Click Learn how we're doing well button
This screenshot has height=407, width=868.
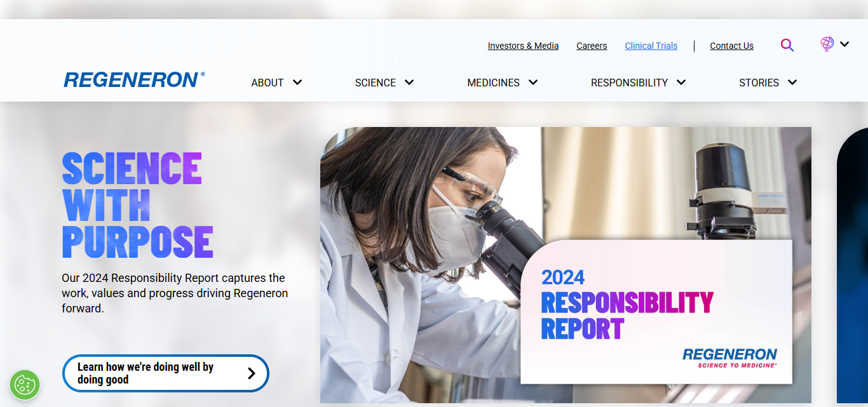[166, 373]
